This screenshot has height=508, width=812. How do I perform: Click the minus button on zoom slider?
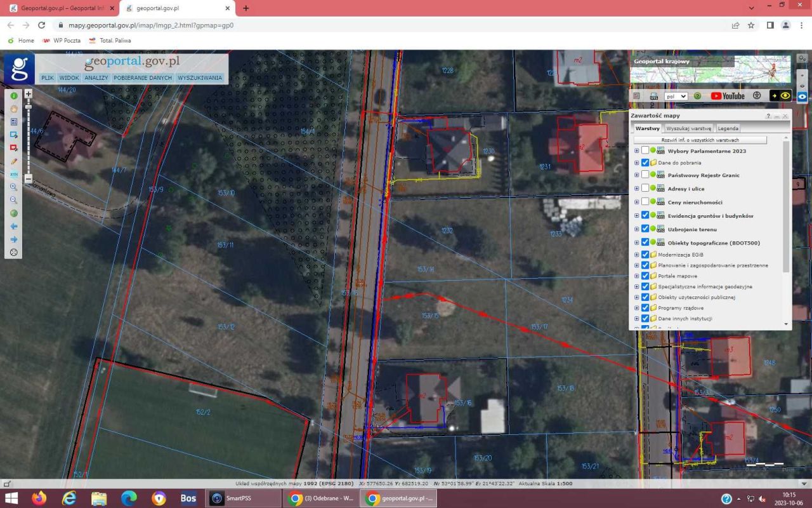[x=28, y=179]
